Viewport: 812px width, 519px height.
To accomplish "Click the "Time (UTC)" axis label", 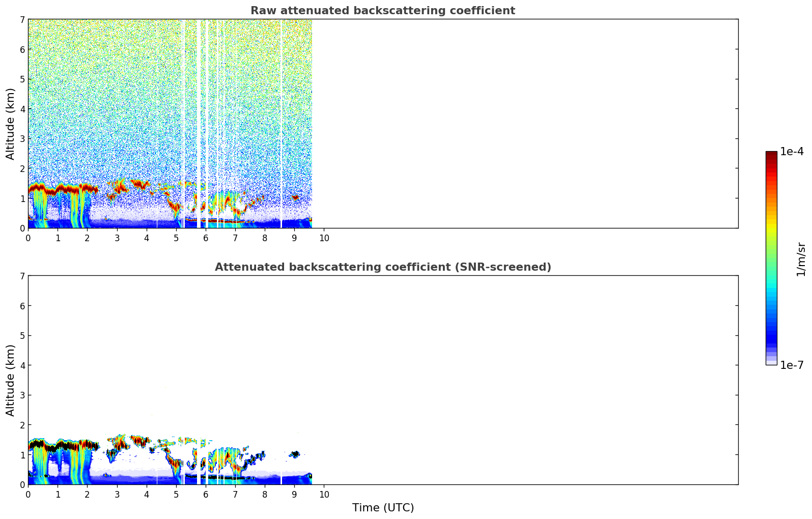I will [383, 508].
